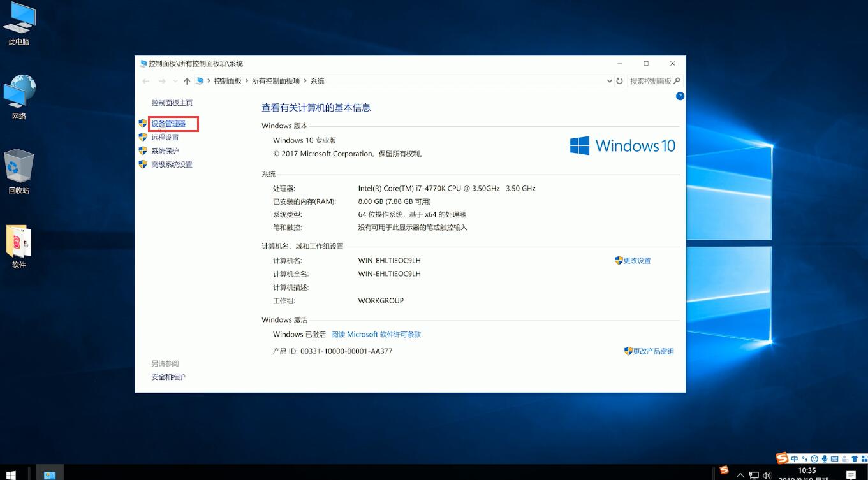Open the skin shirt icon on Sogou bar
868x480 pixels.
(855, 459)
